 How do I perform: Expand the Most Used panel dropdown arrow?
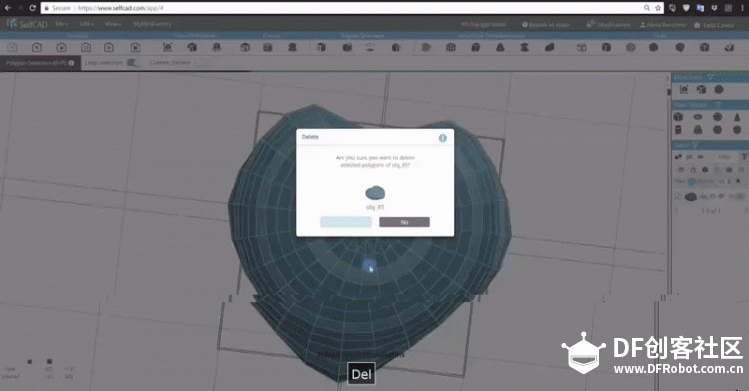(x=710, y=77)
